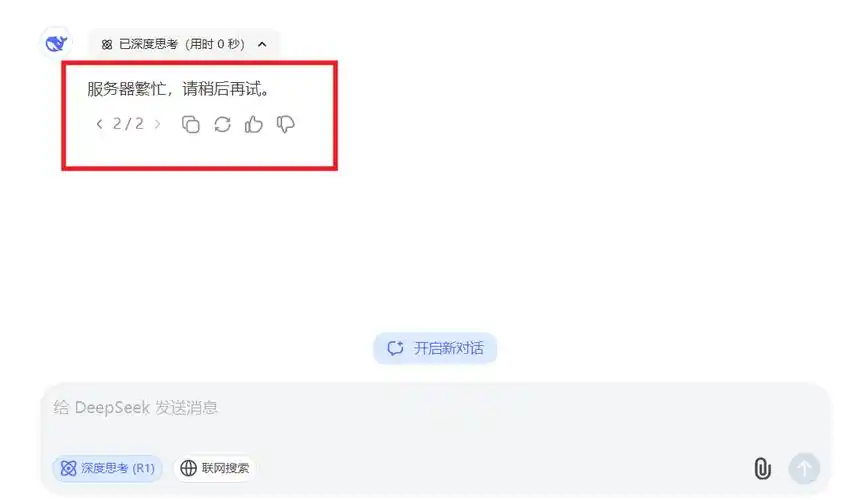Focus the 给 DeepSeek 发送消息 input box
Screen dimensions: 852x500
436,417
